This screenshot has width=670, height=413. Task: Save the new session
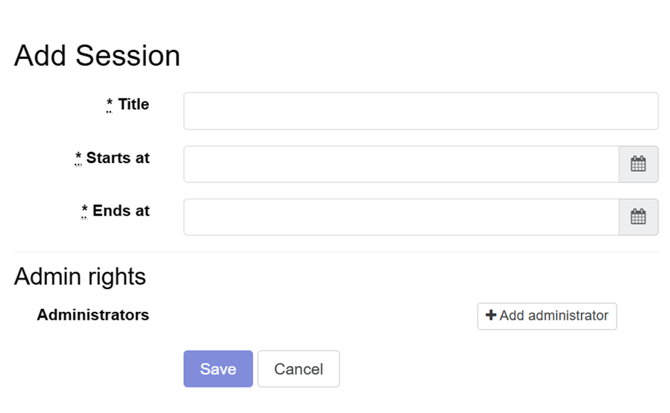tap(218, 369)
